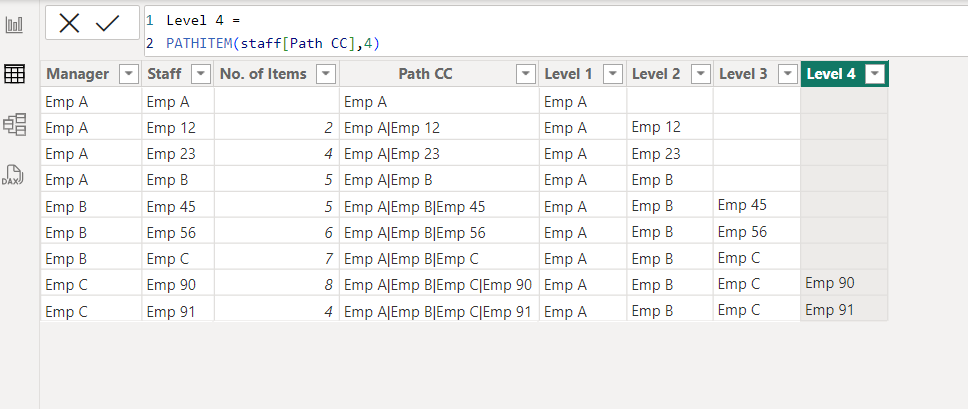Select Path CC cell 'Emp A|Emp B|Emp C'
This screenshot has height=409, width=968.
(439, 258)
